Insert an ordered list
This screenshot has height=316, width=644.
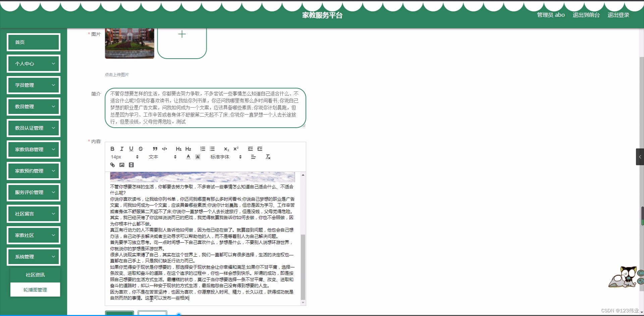pyautogui.click(x=203, y=149)
